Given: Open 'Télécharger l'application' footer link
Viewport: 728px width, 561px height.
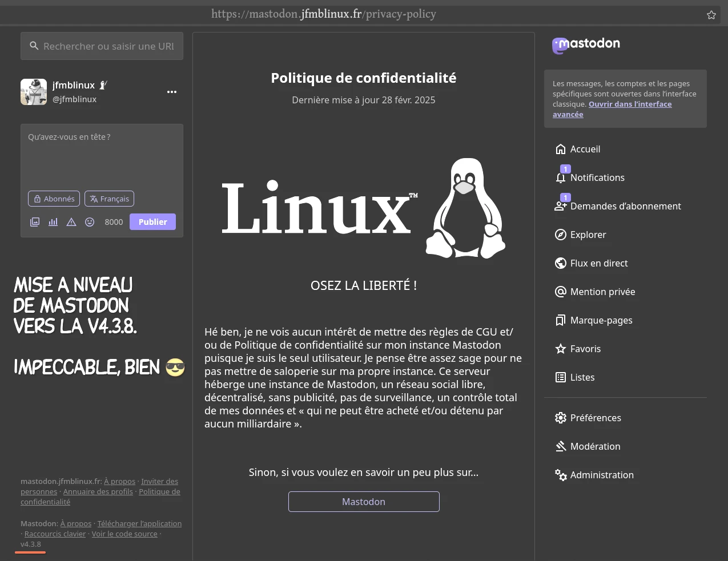Looking at the screenshot, I should [x=139, y=524].
